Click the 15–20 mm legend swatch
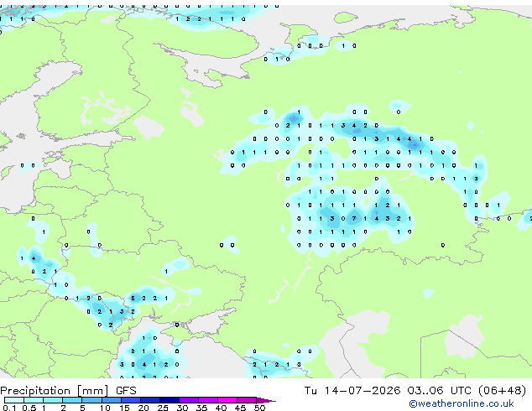Screen dimensions: 532x411 click(131, 400)
